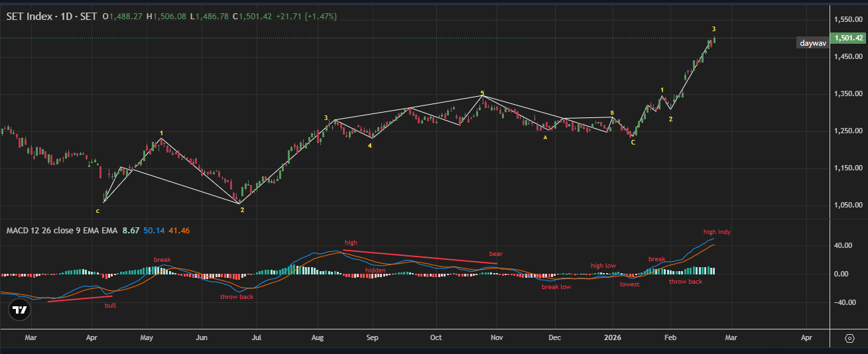Viewport: 868px width, 354px height.
Task: Click the open value O1,488.27
Action: click(123, 16)
